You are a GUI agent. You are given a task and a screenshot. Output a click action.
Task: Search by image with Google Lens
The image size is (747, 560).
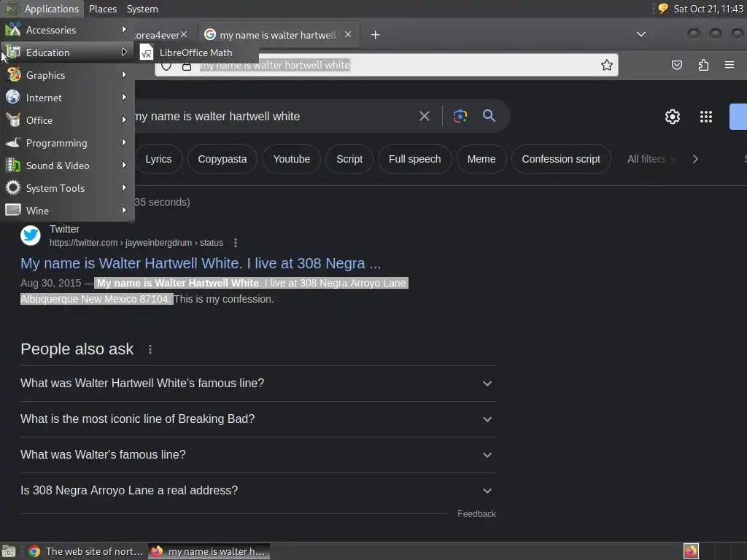click(460, 116)
